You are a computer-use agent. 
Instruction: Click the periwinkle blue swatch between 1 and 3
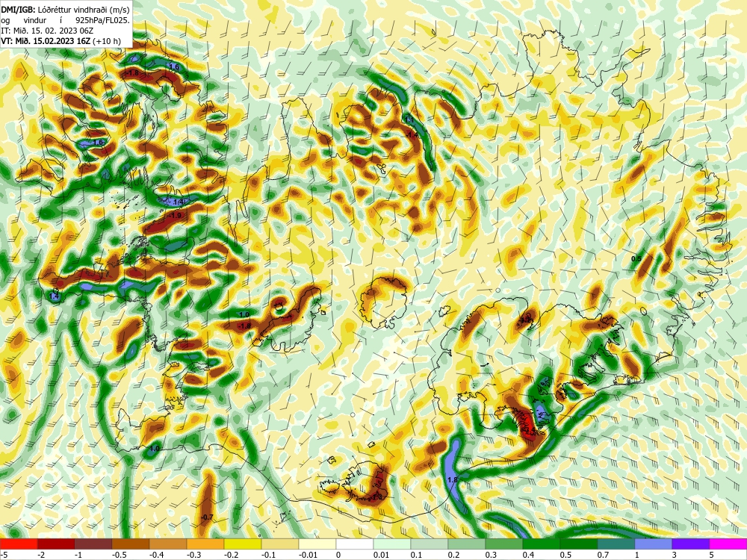pyautogui.click(x=654, y=544)
